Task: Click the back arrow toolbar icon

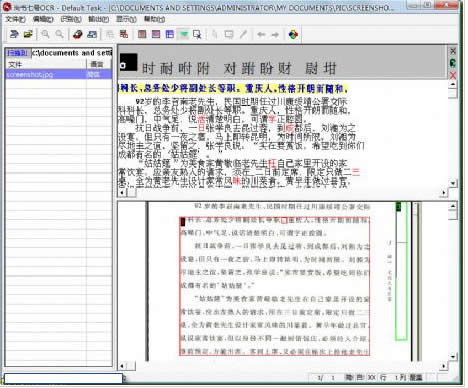Action: [261, 34]
